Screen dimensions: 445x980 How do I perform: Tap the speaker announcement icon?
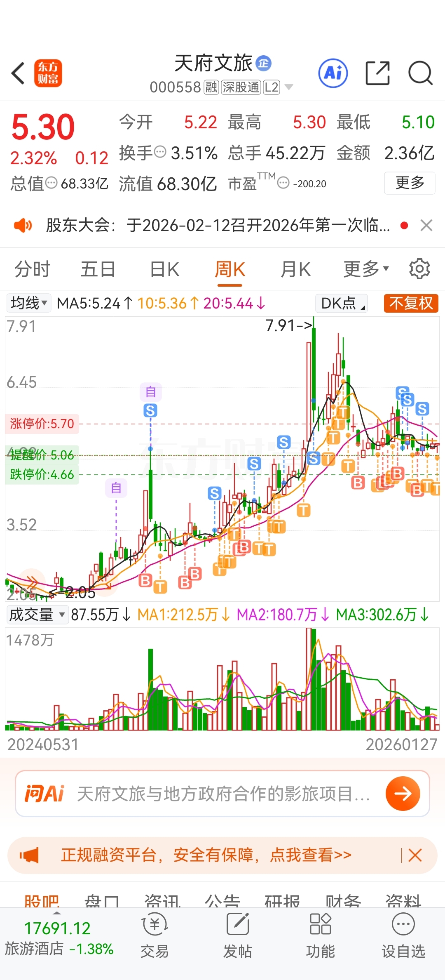pyautogui.click(x=23, y=226)
